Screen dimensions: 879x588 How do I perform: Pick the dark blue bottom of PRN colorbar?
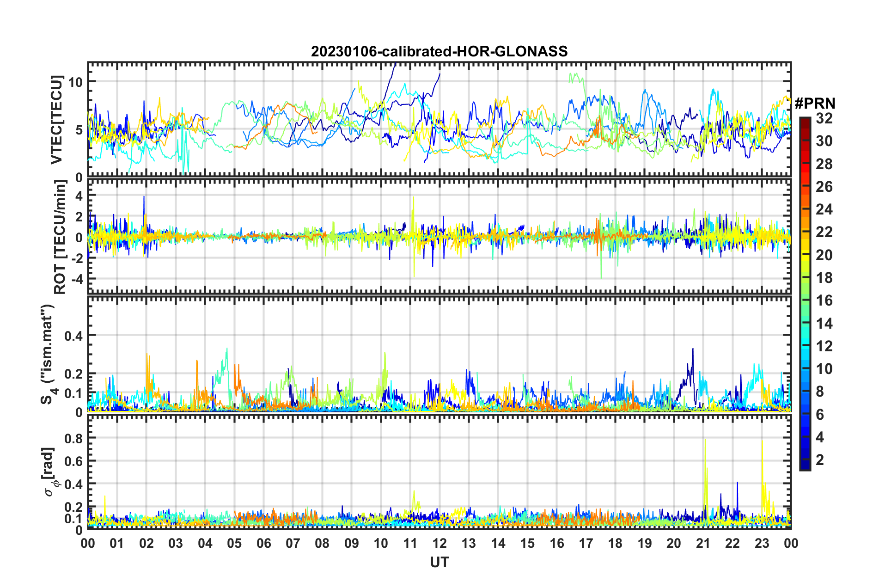tap(805, 465)
